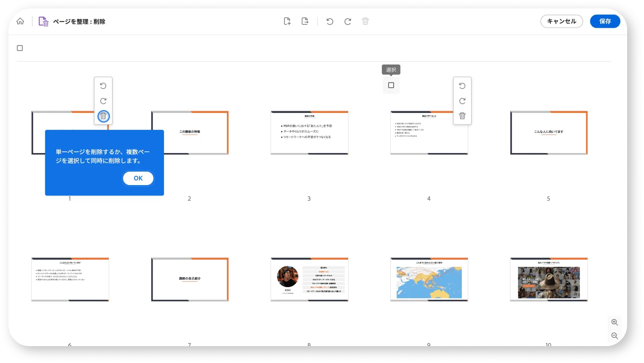Screen dimensions: 644x363
Task: Select page 8 thumbnail with portrait photo
Action: pos(309,280)
